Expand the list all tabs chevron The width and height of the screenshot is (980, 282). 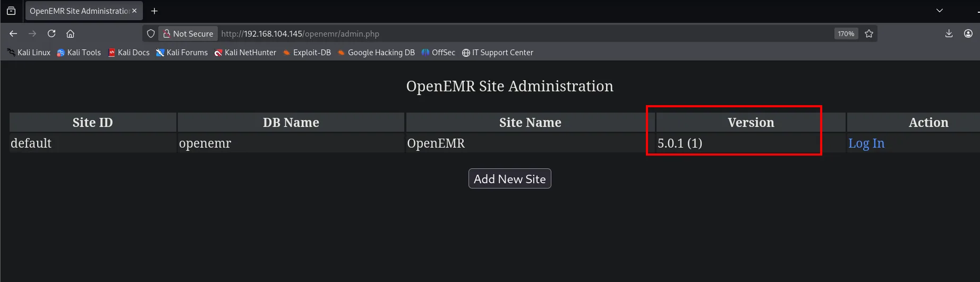940,11
